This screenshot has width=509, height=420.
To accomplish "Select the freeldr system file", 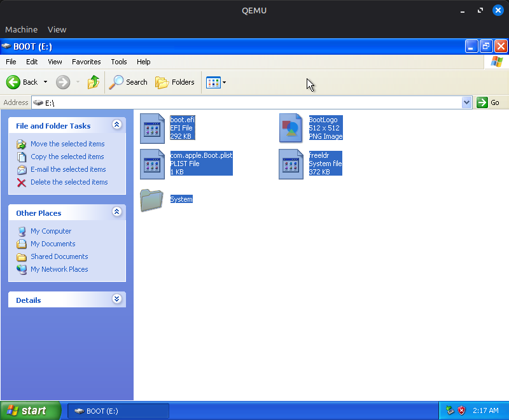I will 291,164.
